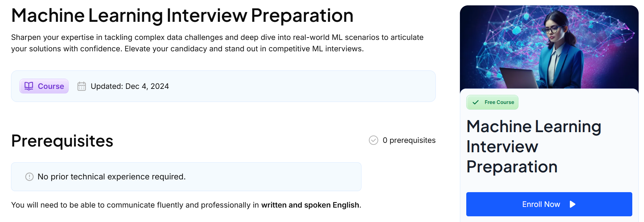Image resolution: width=644 pixels, height=222 pixels.
Task: Click the Free Course badge label
Action: click(499, 102)
